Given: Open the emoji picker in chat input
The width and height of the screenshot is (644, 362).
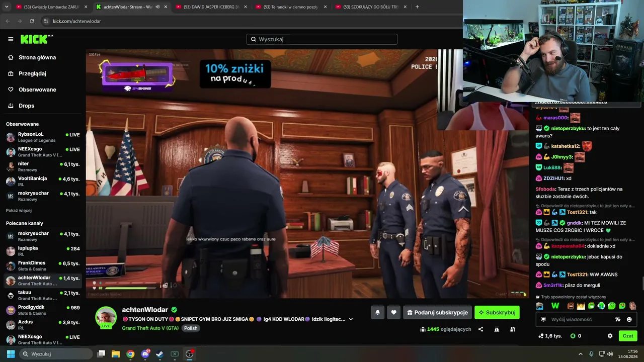Looking at the screenshot, I should pyautogui.click(x=629, y=319).
